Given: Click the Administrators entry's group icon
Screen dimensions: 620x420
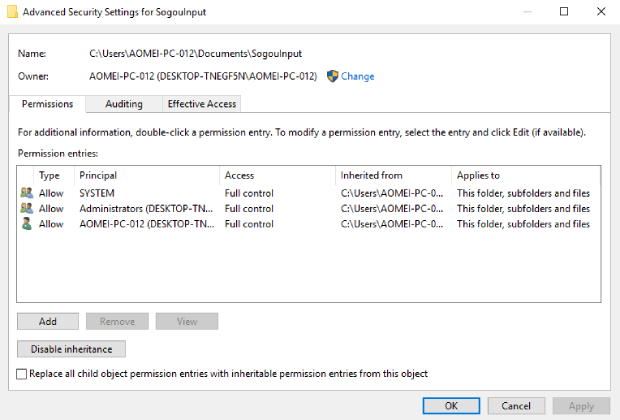Looking at the screenshot, I should coord(26,208).
